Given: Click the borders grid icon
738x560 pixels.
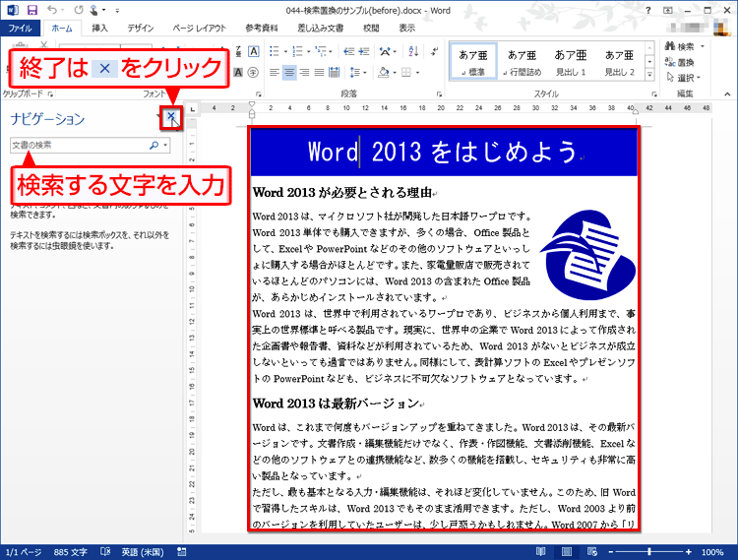Looking at the screenshot, I should 406,73.
